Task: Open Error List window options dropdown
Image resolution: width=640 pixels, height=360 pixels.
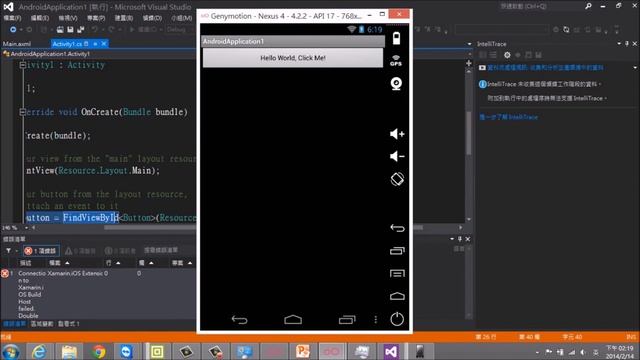Action: click(452, 239)
